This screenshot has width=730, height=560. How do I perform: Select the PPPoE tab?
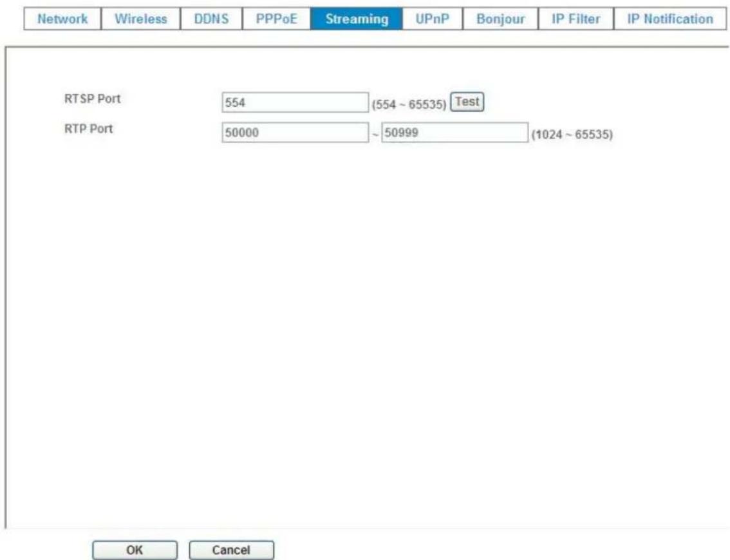tap(277, 19)
